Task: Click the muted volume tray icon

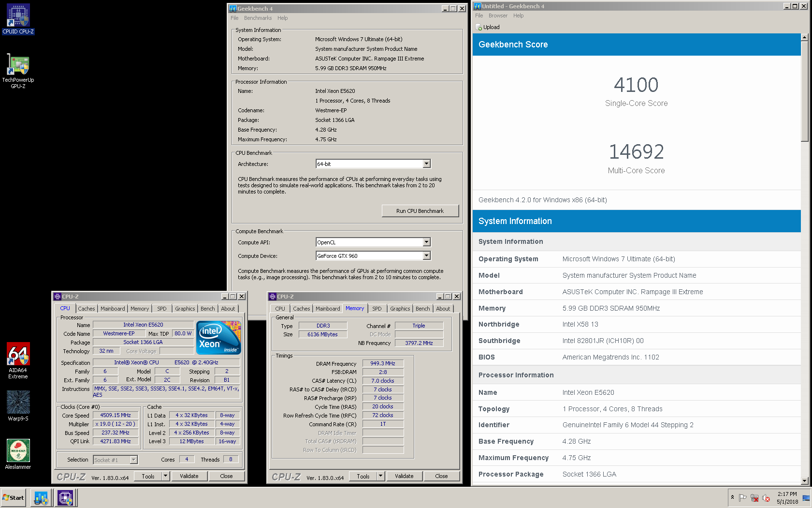Action: pos(766,498)
